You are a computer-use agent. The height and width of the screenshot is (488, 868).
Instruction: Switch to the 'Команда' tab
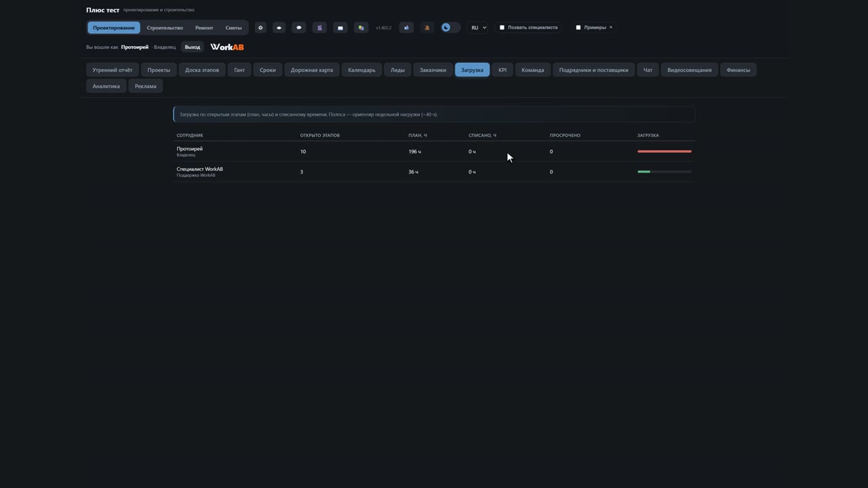533,70
